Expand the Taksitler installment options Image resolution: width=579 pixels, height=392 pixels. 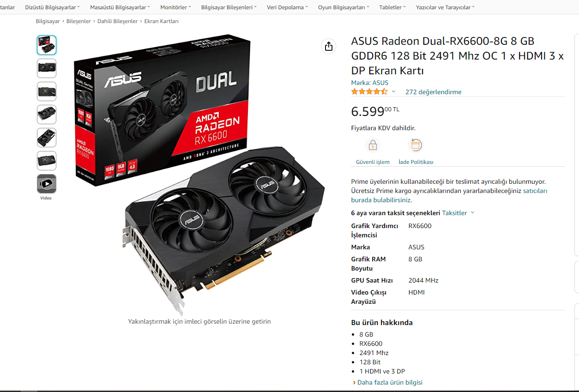(x=458, y=213)
